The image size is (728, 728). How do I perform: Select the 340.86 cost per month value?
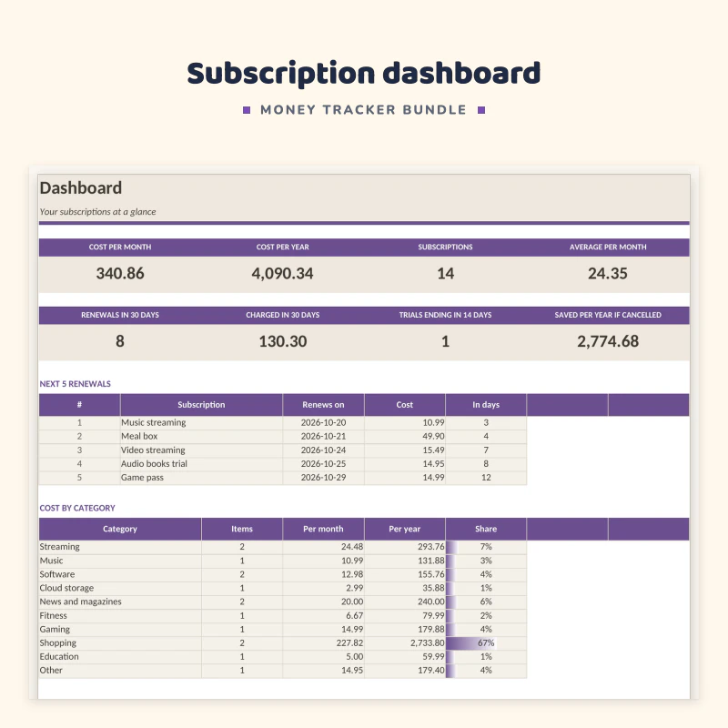pyautogui.click(x=120, y=274)
